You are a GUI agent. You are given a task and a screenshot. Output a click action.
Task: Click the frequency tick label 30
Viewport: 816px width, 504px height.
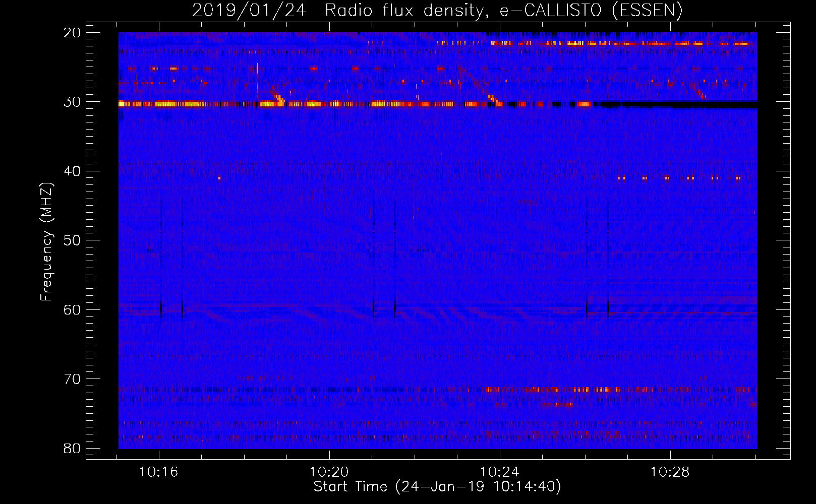(x=73, y=102)
